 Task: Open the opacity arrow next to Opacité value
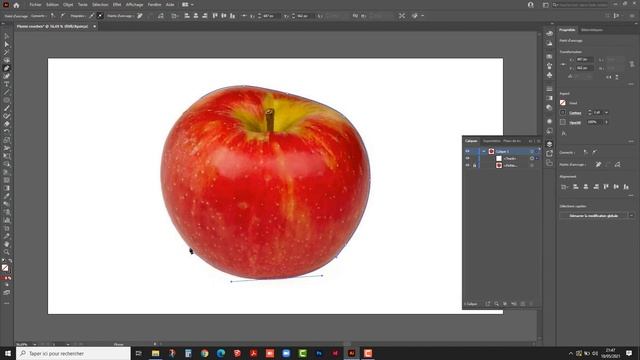click(x=607, y=122)
